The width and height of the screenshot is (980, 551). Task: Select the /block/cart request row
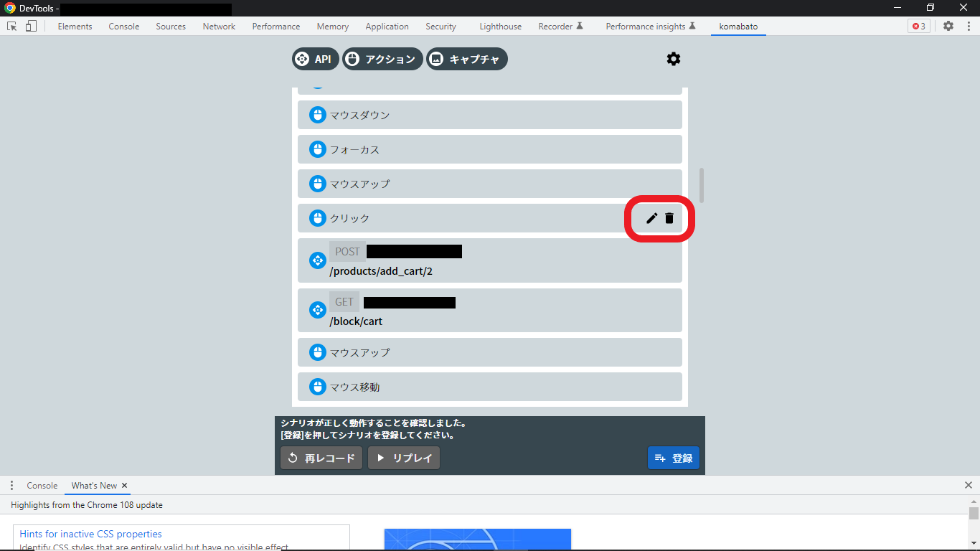coord(489,311)
